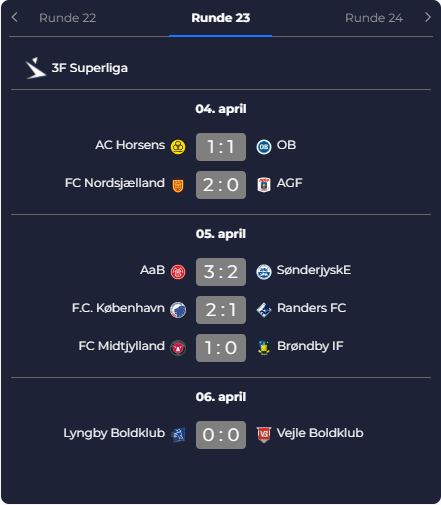Viewport: 441px width, 505px height.
Task: Click the AC Horsens club crest
Action: pos(178,147)
